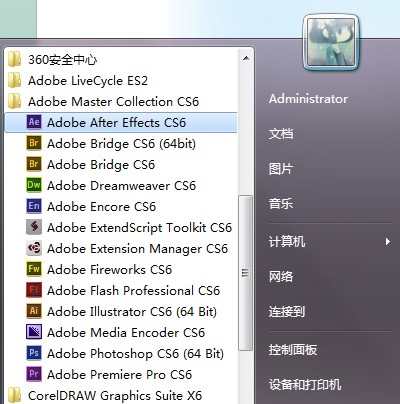This screenshot has height=404, width=400.
Task: Open Adobe Bridge CS6 (64bit) icon
Action: click(34, 143)
